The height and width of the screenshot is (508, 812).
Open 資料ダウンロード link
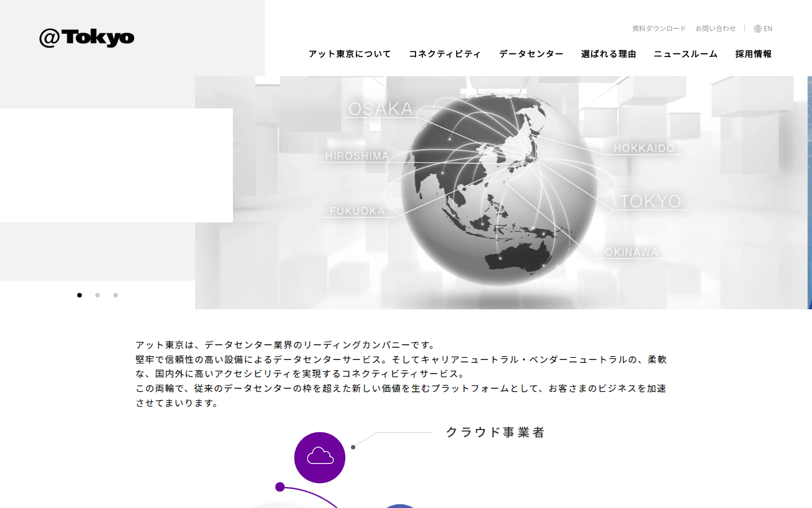[x=659, y=29]
